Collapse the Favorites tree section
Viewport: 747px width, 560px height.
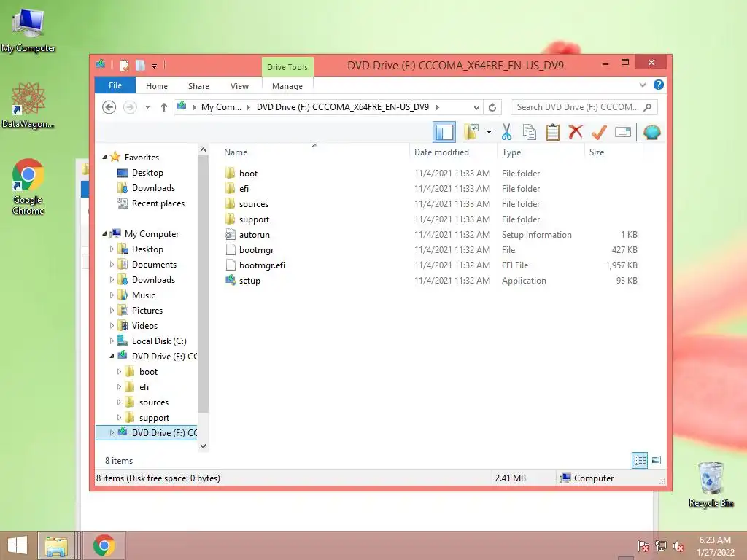pyautogui.click(x=104, y=157)
